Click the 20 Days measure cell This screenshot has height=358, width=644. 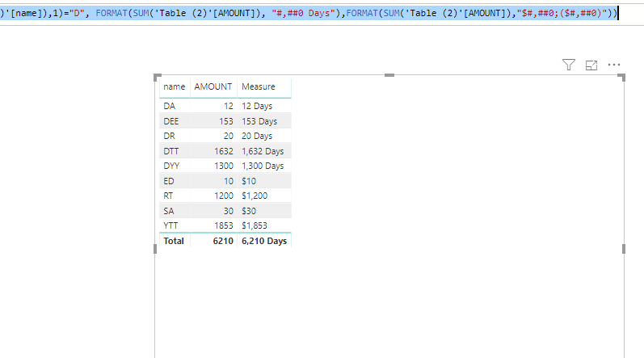tap(257, 136)
